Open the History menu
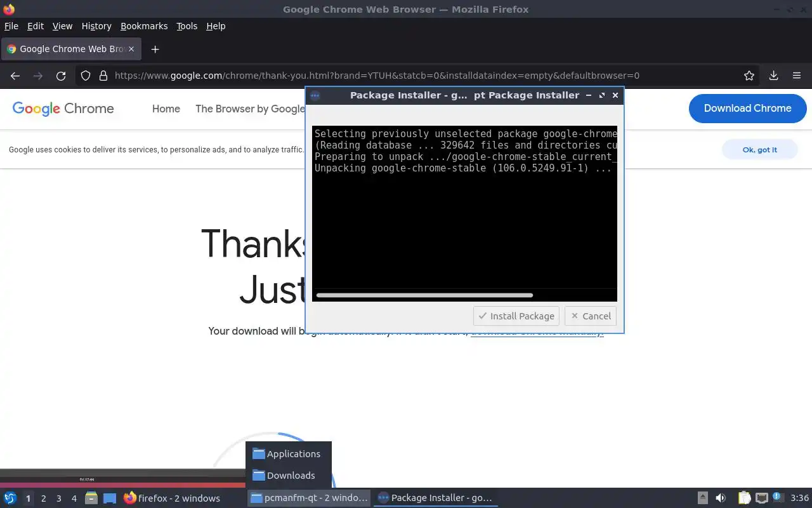The height and width of the screenshot is (508, 812). pos(96,26)
